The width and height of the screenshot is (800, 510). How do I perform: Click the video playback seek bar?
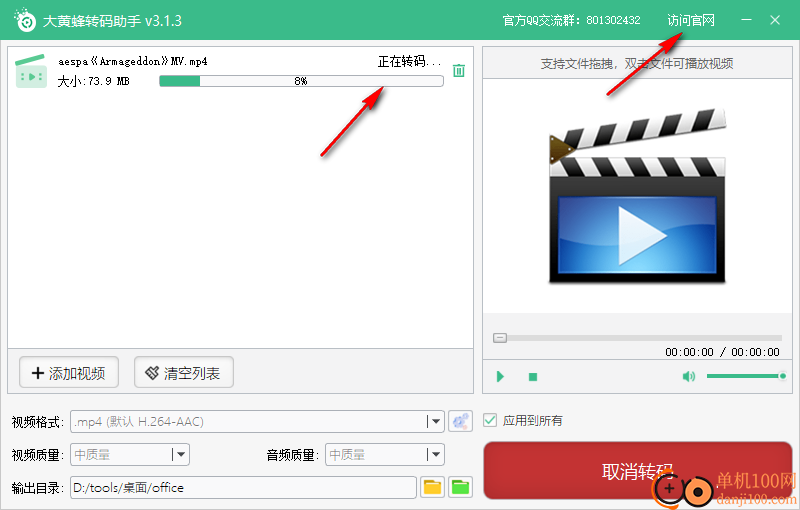tap(637, 338)
